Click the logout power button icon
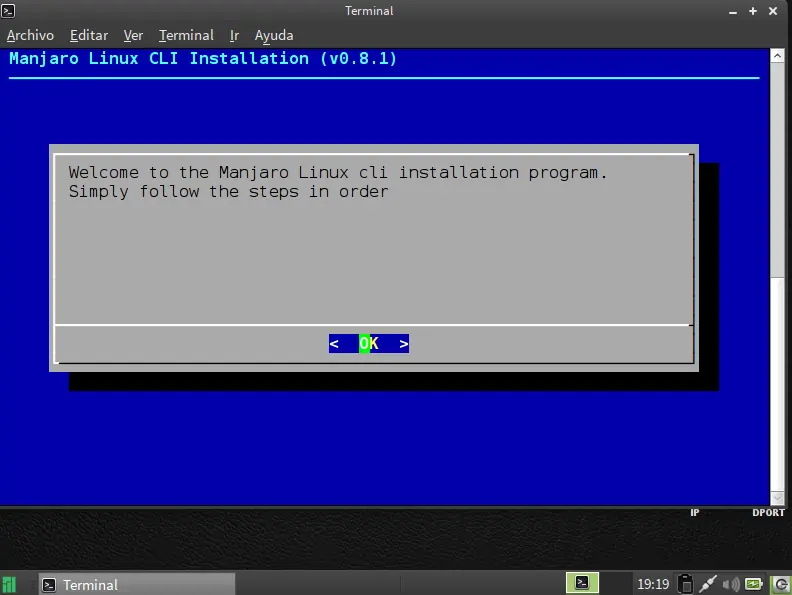Image resolution: width=792 pixels, height=595 pixels. pyautogui.click(x=780, y=585)
